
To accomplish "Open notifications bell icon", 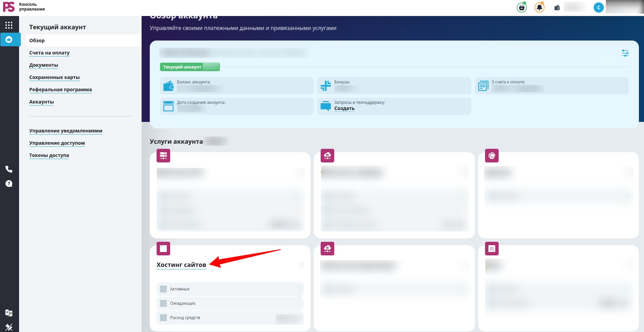I will pyautogui.click(x=539, y=7).
